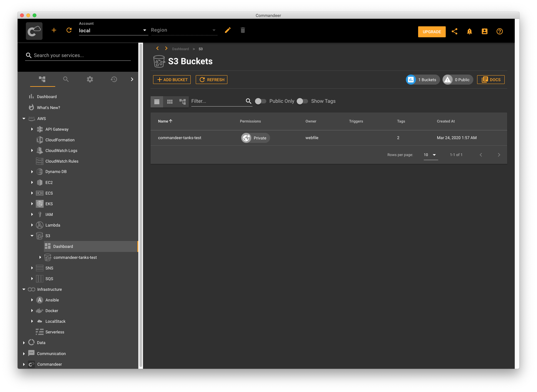Click the UPGRADE button
The width and height of the screenshot is (537, 392).
pos(432,32)
